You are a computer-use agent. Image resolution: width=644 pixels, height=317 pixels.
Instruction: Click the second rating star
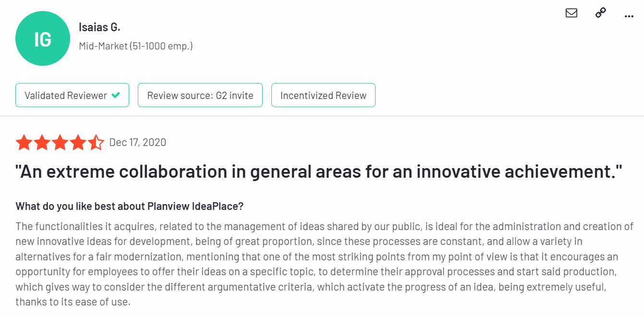pyautogui.click(x=42, y=143)
